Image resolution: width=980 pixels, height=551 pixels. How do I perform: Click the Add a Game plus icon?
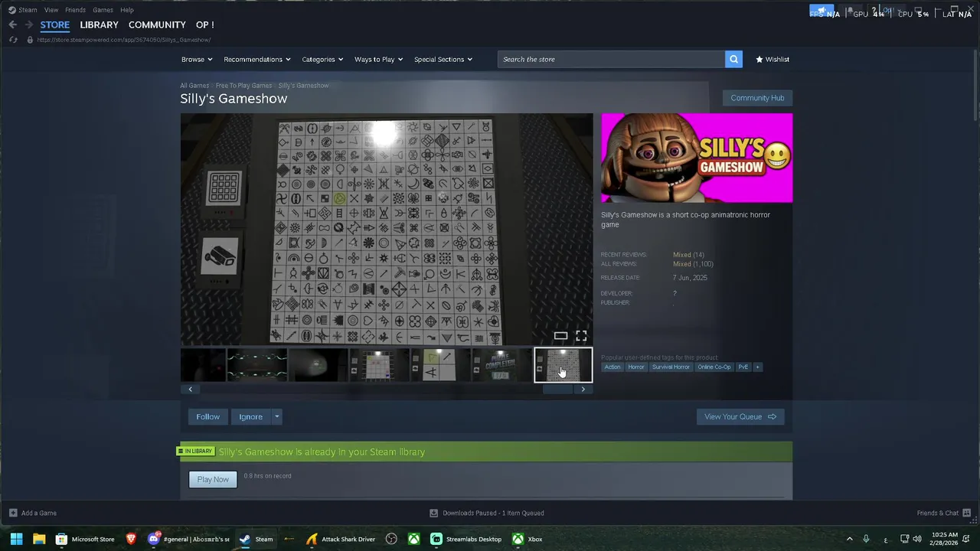[13, 513]
